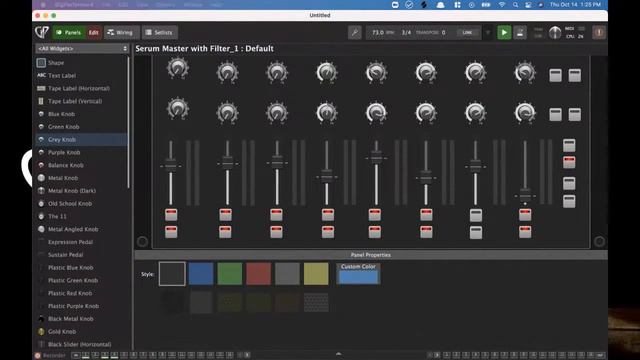Click the Recorder icon at bottom left
The height and width of the screenshot is (360, 640).
click(38, 355)
